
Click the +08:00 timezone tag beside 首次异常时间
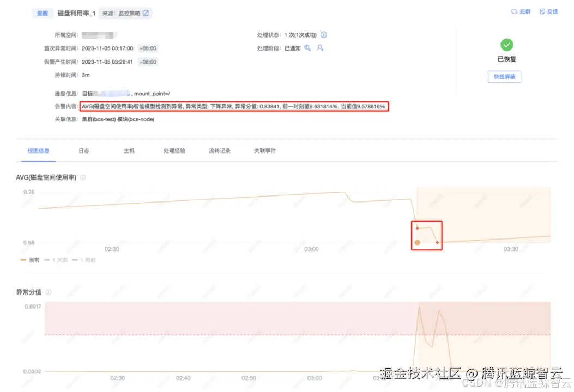coord(148,48)
